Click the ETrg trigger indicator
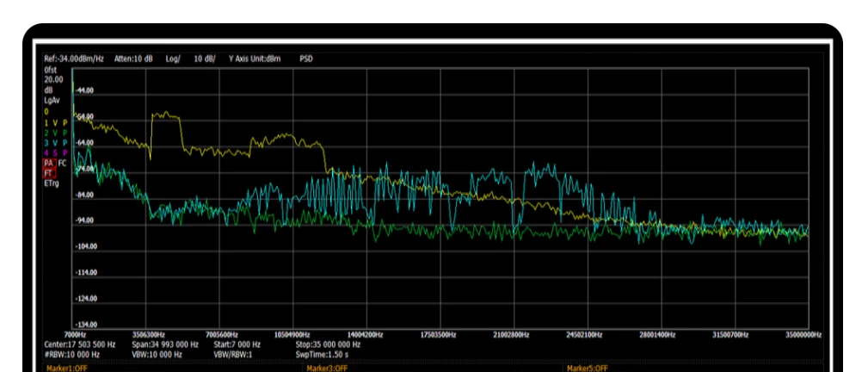 [52, 182]
